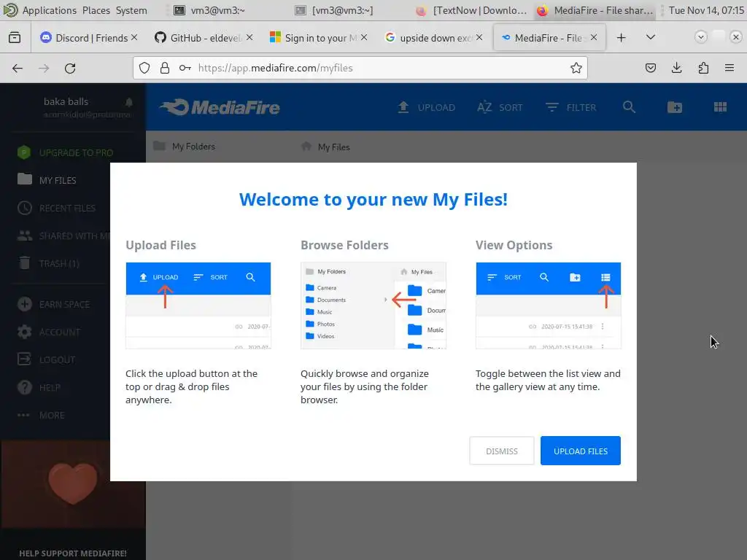Click the Welcome to your new My Files heading

click(373, 199)
